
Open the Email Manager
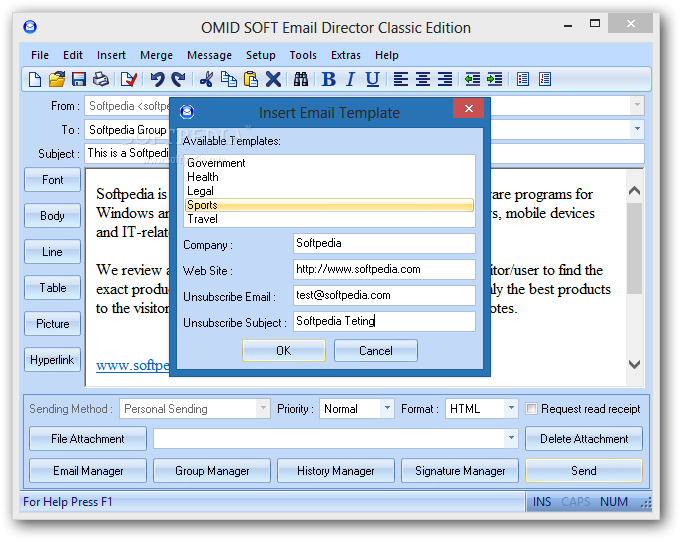coord(88,471)
